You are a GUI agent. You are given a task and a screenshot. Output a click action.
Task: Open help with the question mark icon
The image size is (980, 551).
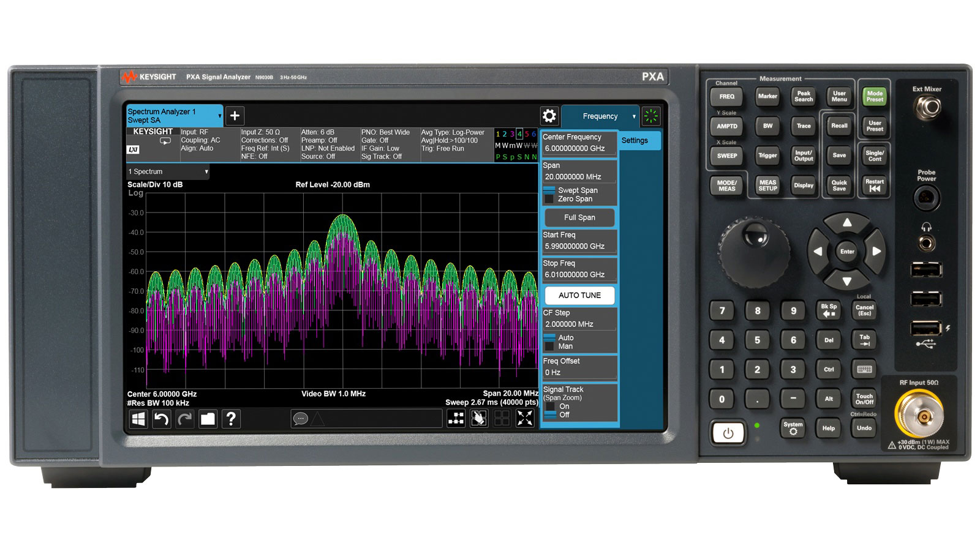click(x=231, y=419)
